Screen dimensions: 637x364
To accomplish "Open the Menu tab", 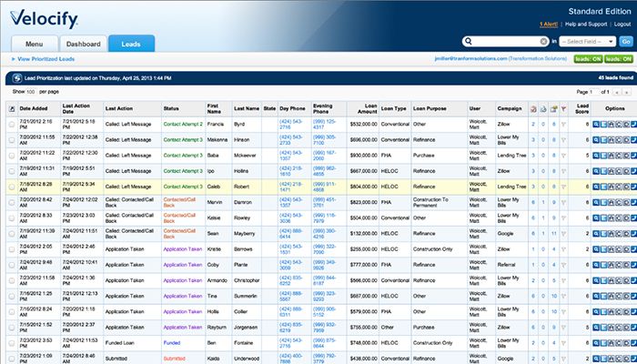I will [35, 44].
